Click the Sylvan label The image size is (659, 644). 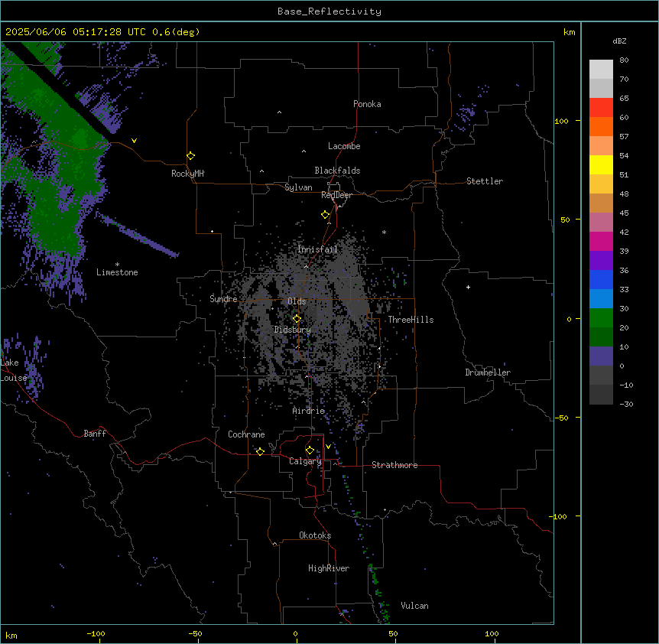[x=298, y=187]
